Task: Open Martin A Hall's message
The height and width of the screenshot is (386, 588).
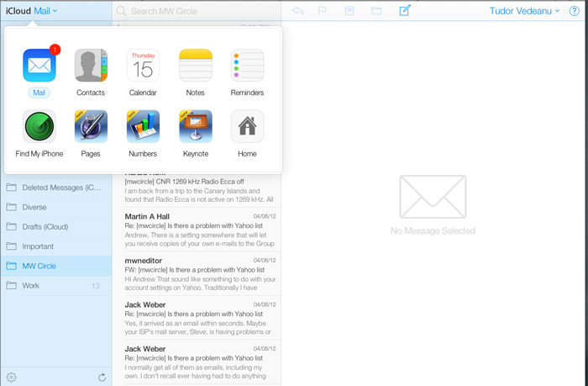Action: [197, 230]
